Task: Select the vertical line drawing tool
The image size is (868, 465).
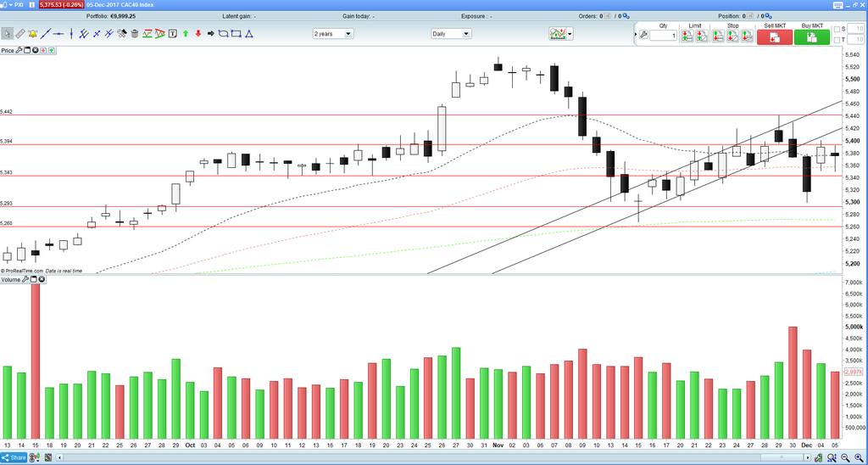Action: pyautogui.click(x=71, y=33)
